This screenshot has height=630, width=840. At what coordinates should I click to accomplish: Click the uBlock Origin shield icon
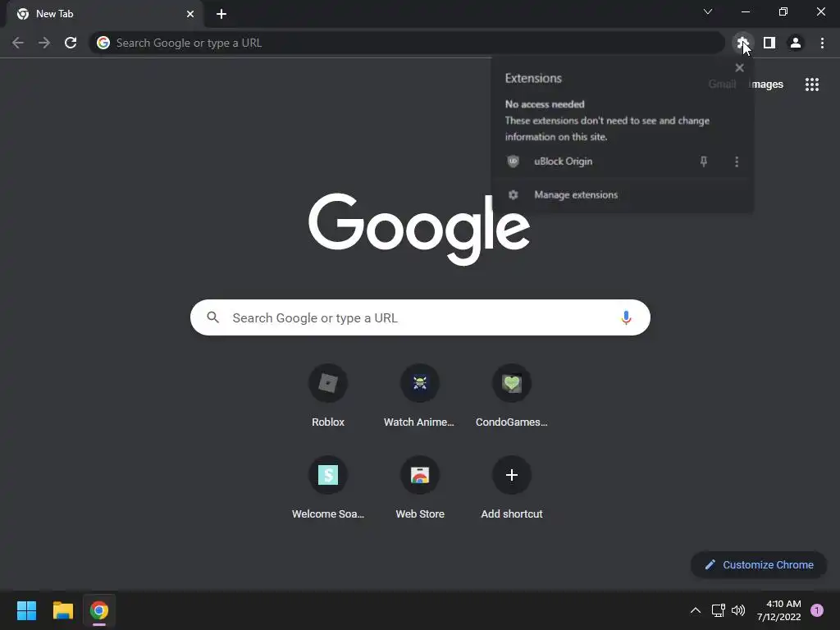[x=514, y=162]
